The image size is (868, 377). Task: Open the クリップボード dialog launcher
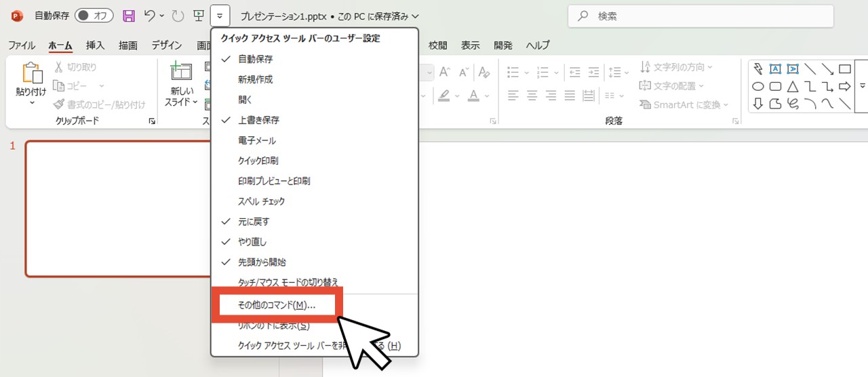(152, 121)
